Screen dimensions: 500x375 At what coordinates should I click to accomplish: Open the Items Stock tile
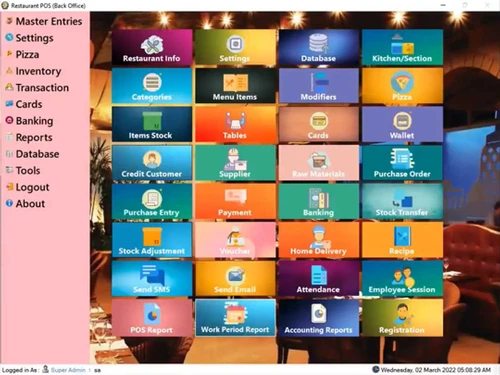[x=152, y=124]
